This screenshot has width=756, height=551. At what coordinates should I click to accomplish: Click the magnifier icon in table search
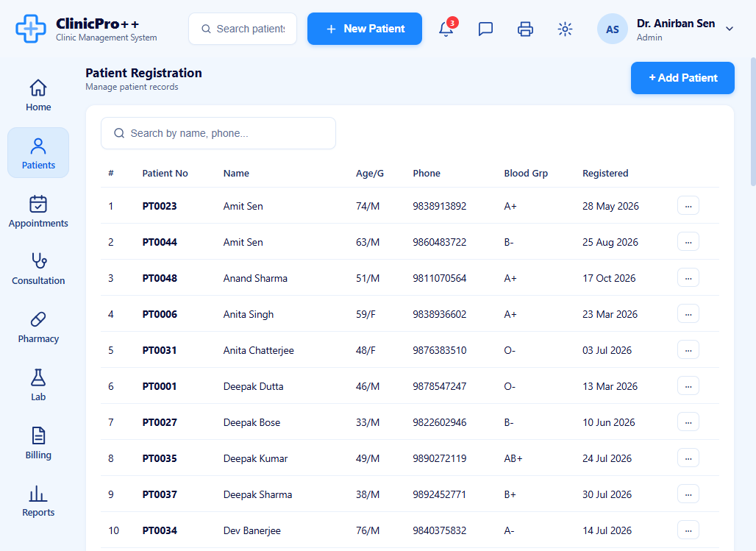point(119,133)
